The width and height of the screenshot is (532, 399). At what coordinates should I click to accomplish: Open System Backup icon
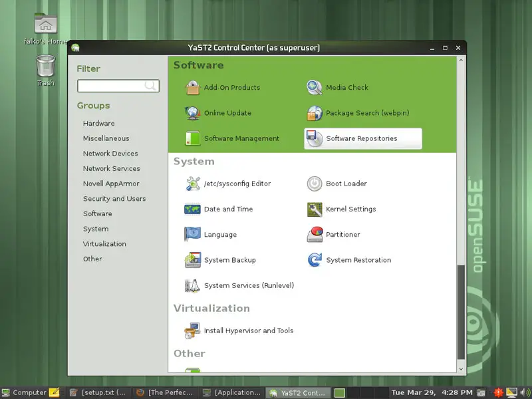point(193,260)
